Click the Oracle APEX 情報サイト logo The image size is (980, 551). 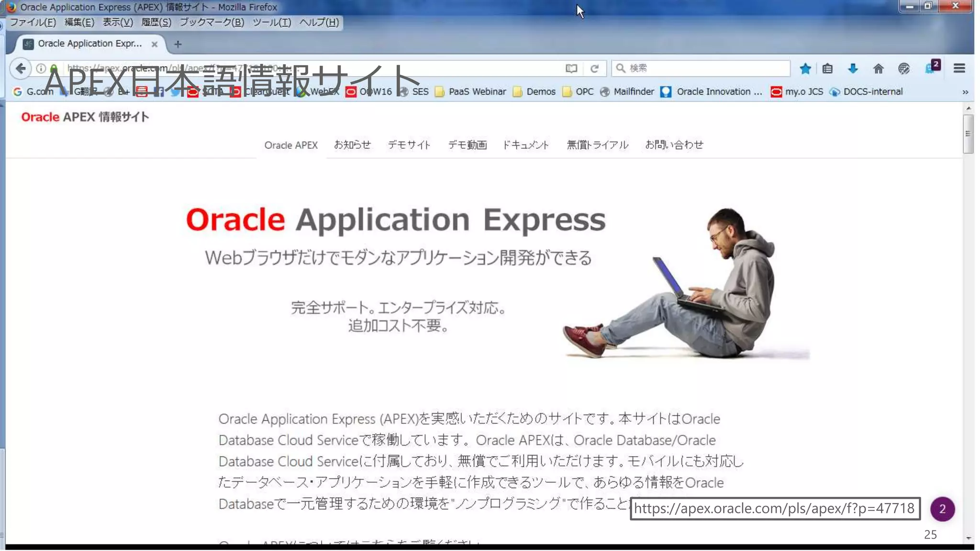[x=85, y=117]
